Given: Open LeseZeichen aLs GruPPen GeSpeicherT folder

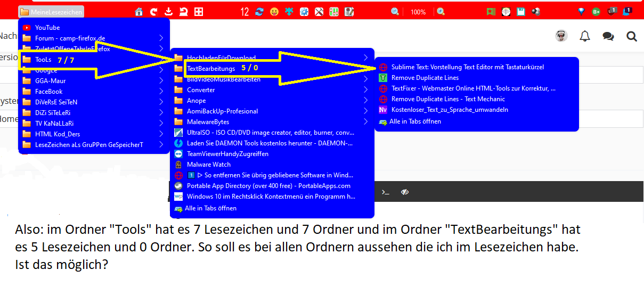Looking at the screenshot, I should tap(94, 145).
